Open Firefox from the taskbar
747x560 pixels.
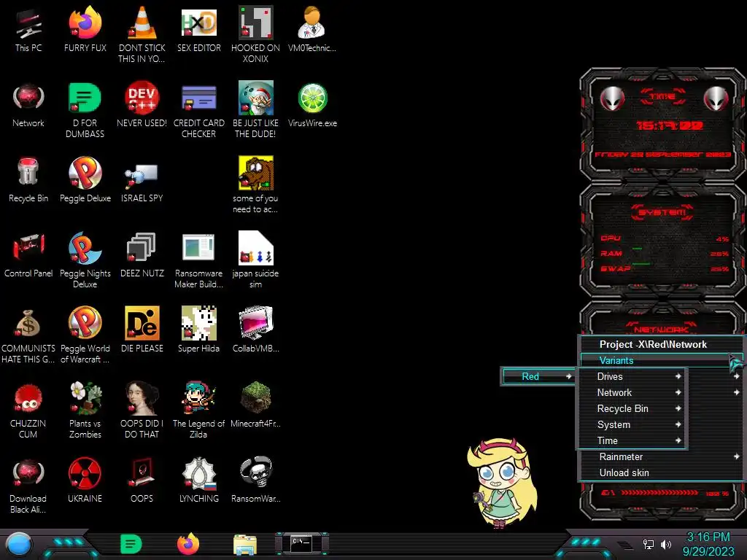point(188,544)
